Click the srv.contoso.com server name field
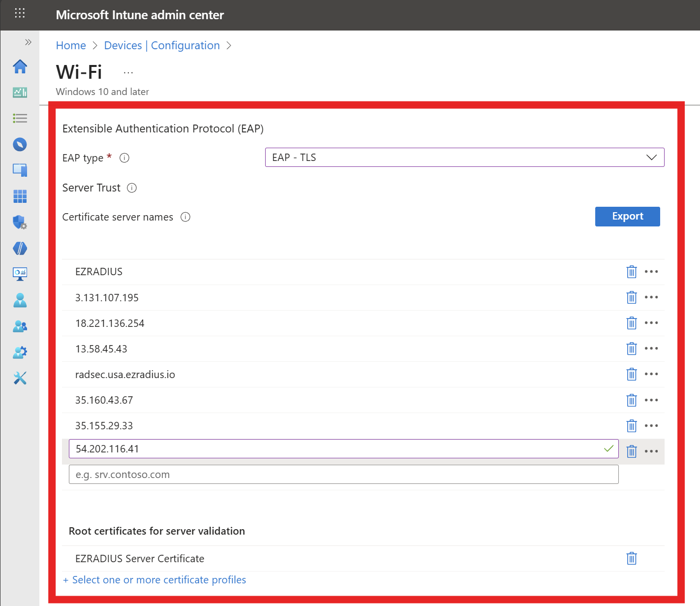Viewport: 700px width, 606px height. [343, 474]
